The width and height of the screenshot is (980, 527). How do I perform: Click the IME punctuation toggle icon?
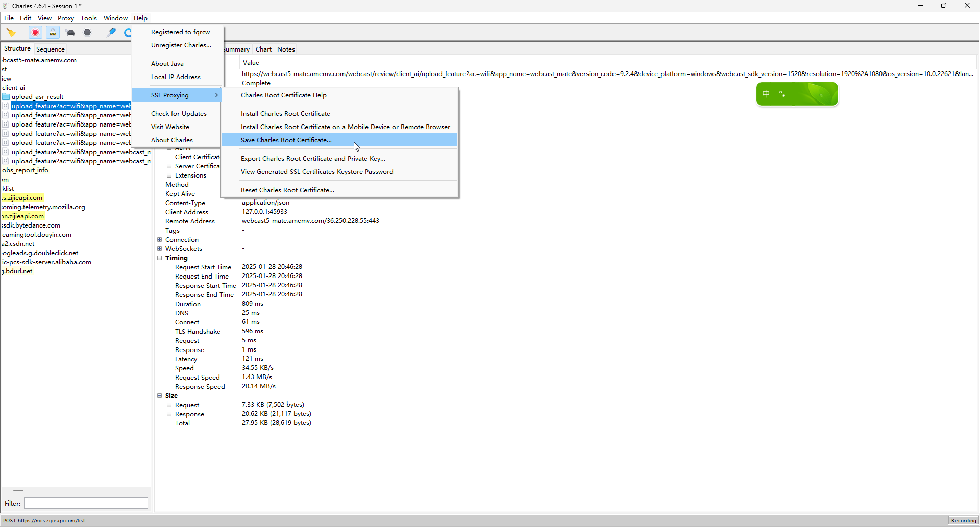pyautogui.click(x=782, y=94)
